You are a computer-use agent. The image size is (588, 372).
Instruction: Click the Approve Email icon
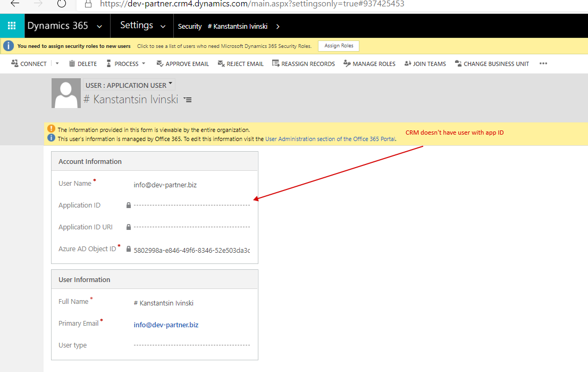pos(159,63)
